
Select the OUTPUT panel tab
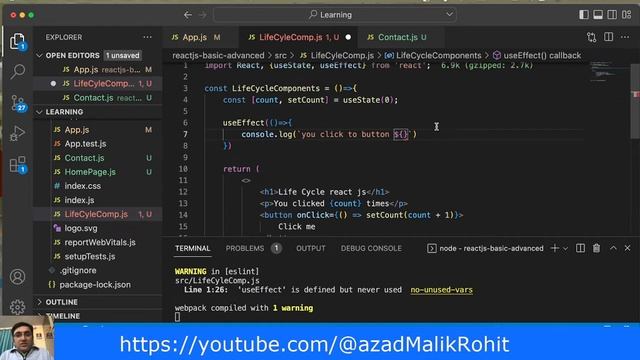click(311, 248)
